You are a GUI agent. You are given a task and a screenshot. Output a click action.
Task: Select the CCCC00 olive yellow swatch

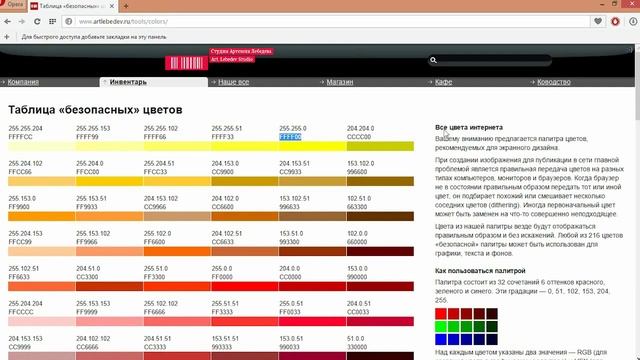[x=380, y=146]
